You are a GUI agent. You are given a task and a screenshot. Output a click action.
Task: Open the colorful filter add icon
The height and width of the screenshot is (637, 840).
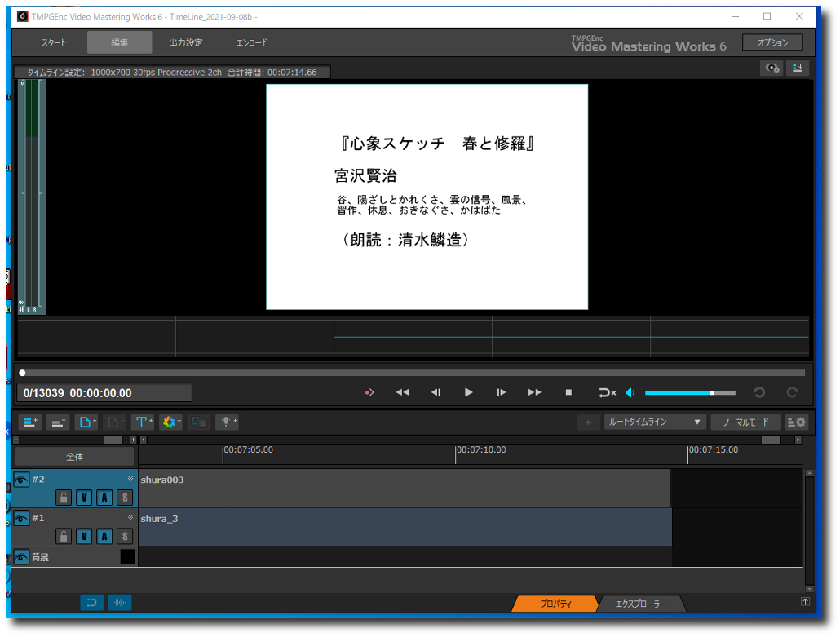pos(170,422)
